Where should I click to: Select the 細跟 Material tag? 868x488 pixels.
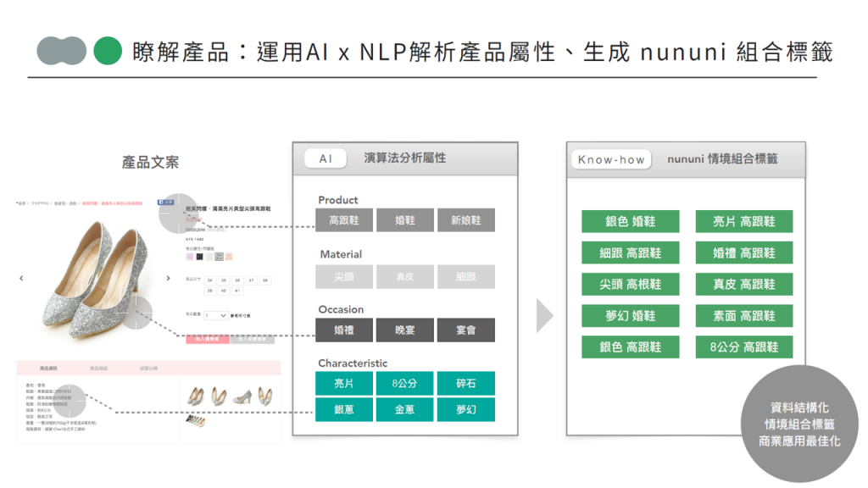[466, 277]
